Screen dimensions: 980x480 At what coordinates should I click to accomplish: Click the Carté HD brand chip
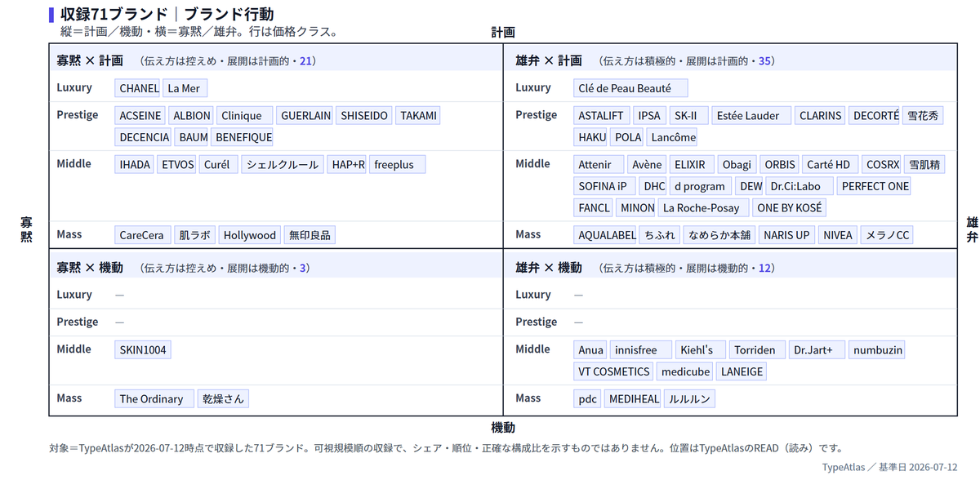tap(831, 165)
